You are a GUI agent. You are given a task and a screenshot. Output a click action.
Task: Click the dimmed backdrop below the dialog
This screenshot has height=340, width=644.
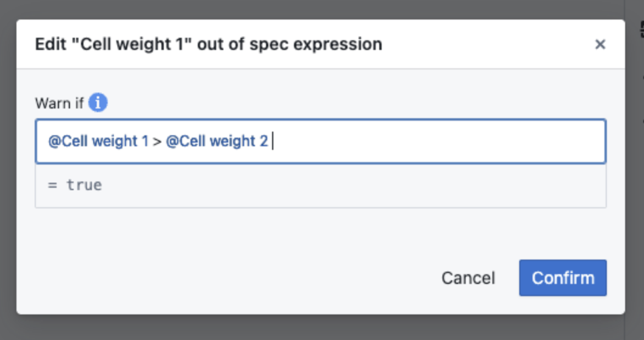[x=320, y=328]
